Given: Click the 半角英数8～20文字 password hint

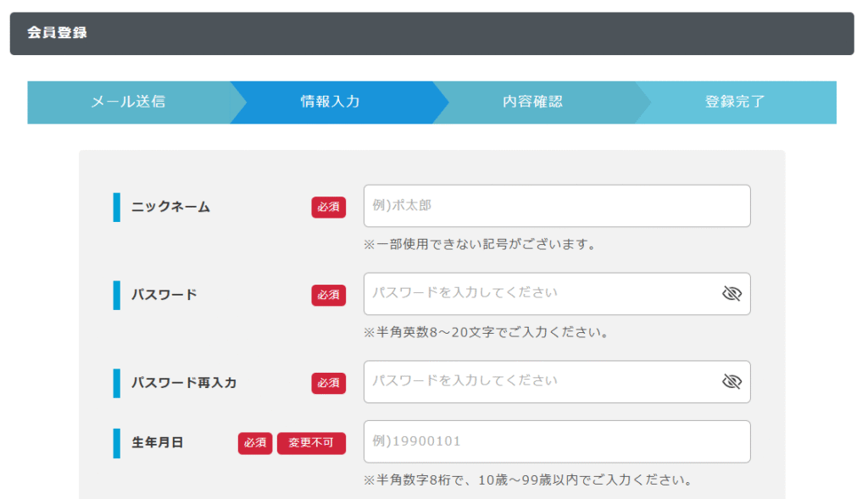Looking at the screenshot, I should (x=487, y=332).
